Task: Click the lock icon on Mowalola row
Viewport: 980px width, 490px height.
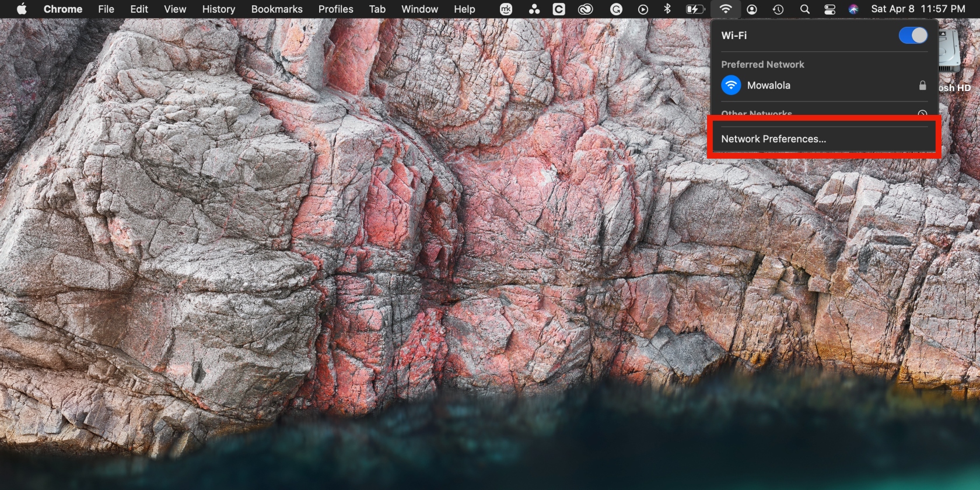Action: click(922, 85)
